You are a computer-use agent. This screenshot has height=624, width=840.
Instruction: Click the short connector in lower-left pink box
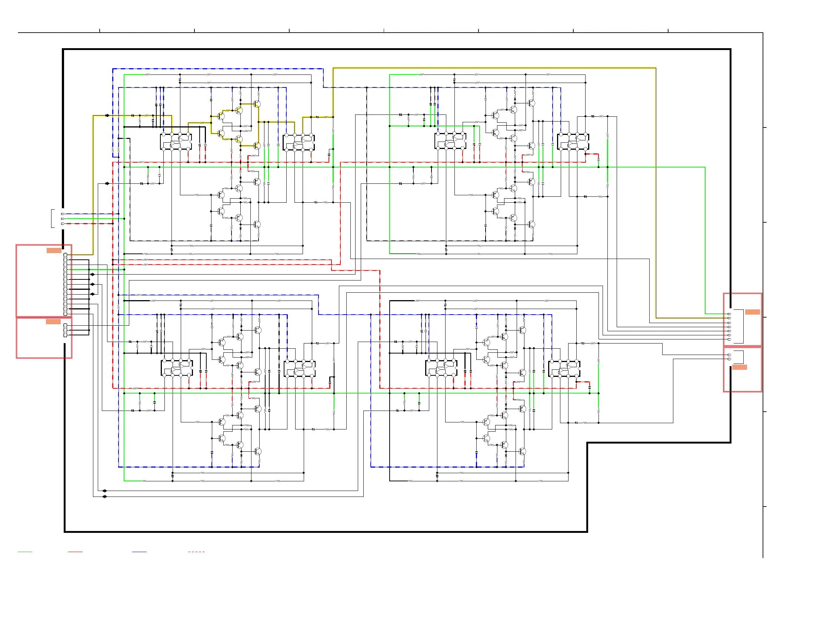pos(65,330)
